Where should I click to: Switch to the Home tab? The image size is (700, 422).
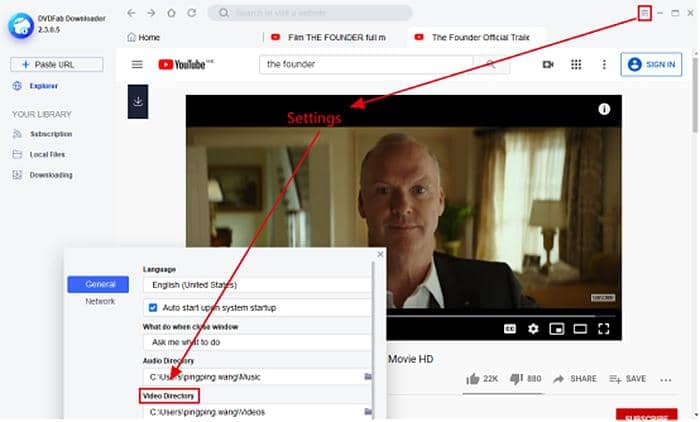(x=144, y=38)
